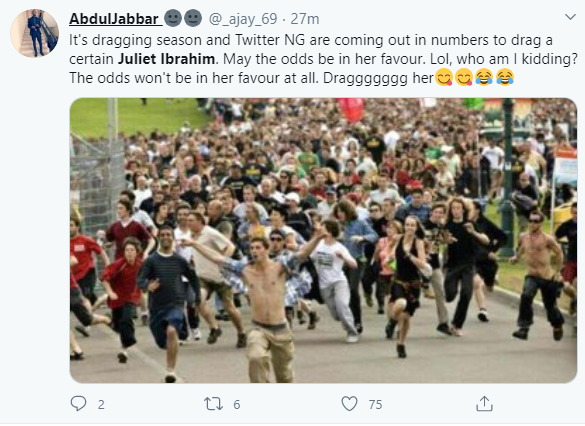Click the first yum face emoji in tweet
585x426 pixels.
coord(444,78)
